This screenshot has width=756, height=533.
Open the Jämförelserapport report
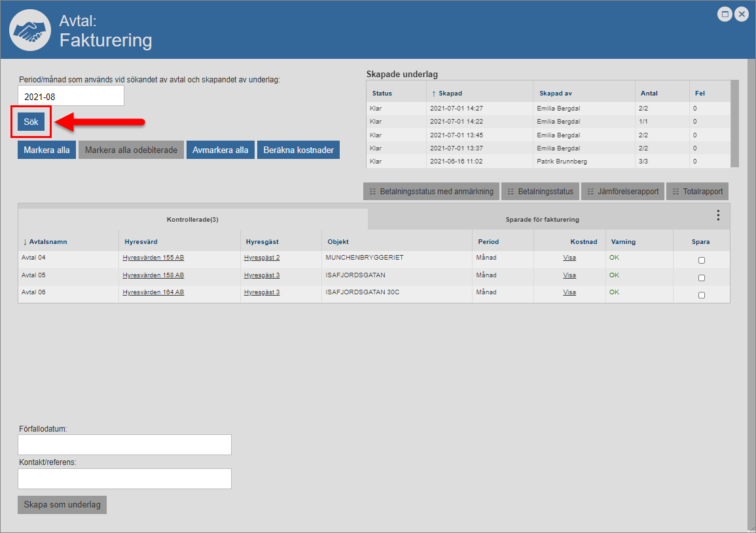[x=622, y=192]
